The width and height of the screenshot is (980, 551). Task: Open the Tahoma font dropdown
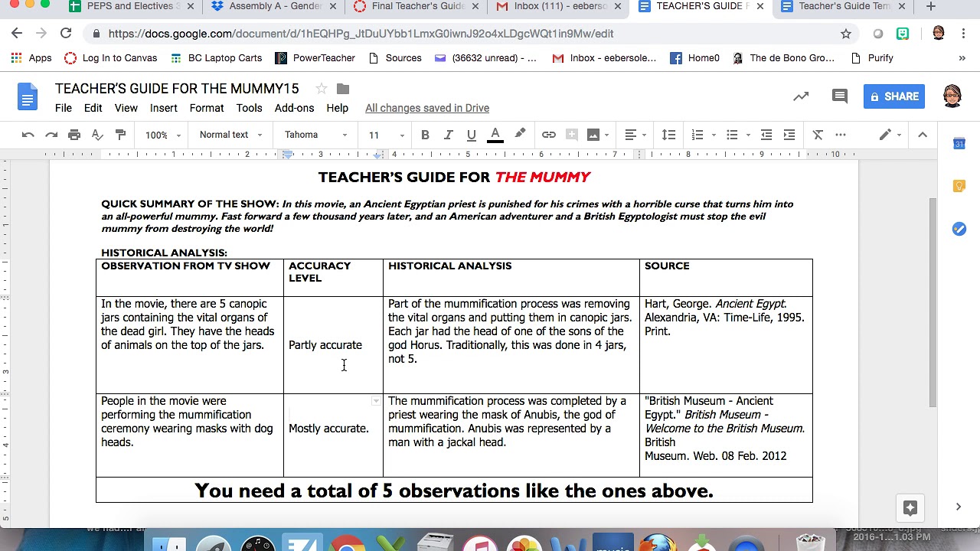(x=315, y=135)
